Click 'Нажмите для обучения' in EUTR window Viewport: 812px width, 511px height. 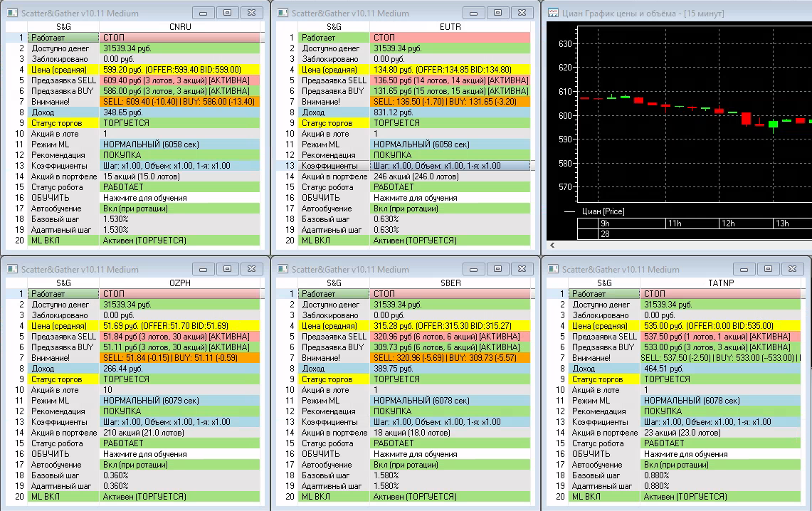tap(450, 198)
